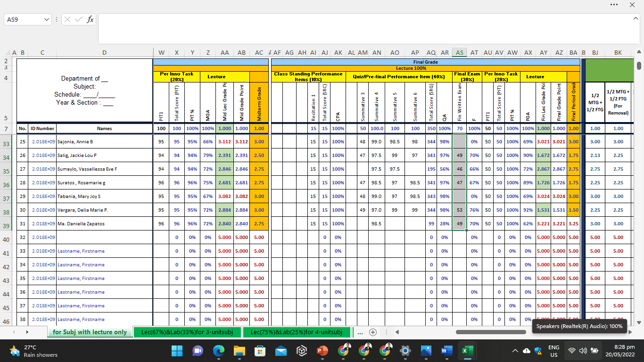Switch to the Lec(67%)&Lab(33%) 3-unit sheet tab
Screen dimensions: 644x362
pos(187,332)
